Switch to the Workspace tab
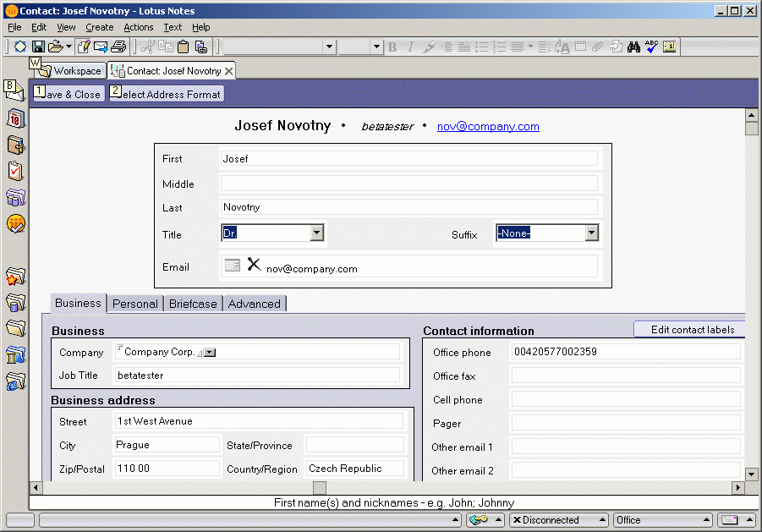 (72, 71)
